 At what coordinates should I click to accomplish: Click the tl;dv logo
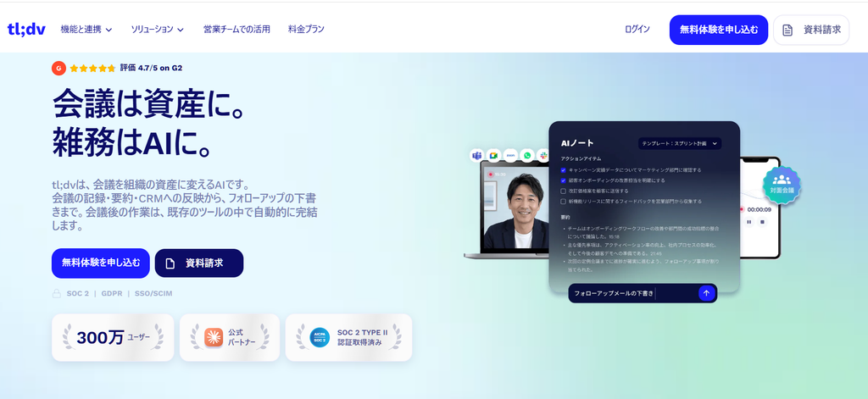26,30
